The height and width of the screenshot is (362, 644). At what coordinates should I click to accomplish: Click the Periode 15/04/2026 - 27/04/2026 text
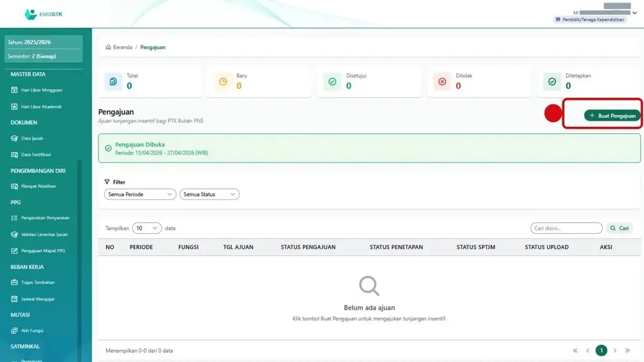pos(162,153)
